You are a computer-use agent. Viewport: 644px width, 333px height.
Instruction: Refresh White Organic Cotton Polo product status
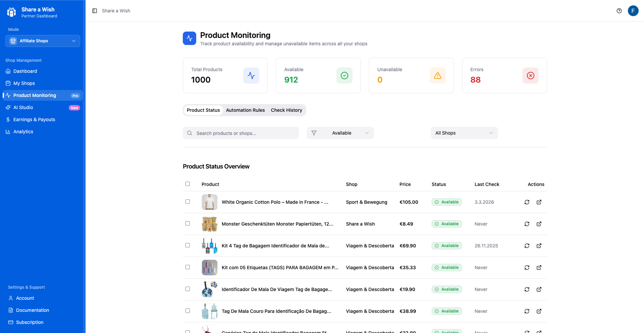527,202
